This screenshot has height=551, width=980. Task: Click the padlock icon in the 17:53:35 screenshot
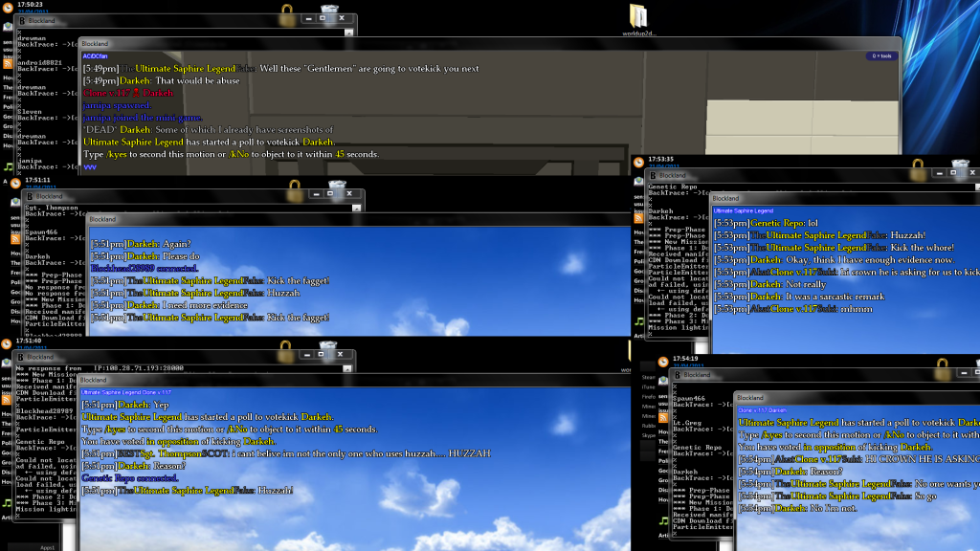point(918,170)
